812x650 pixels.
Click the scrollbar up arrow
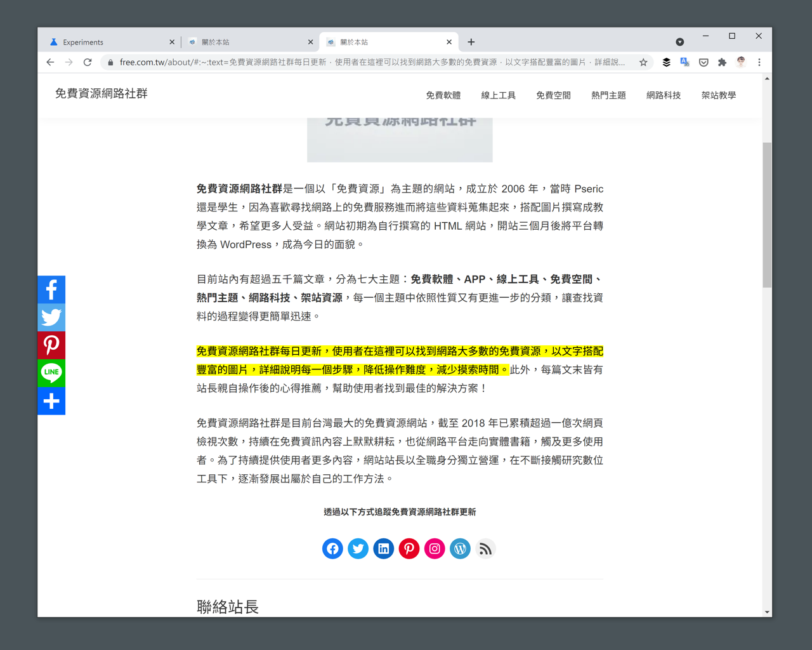[767, 79]
